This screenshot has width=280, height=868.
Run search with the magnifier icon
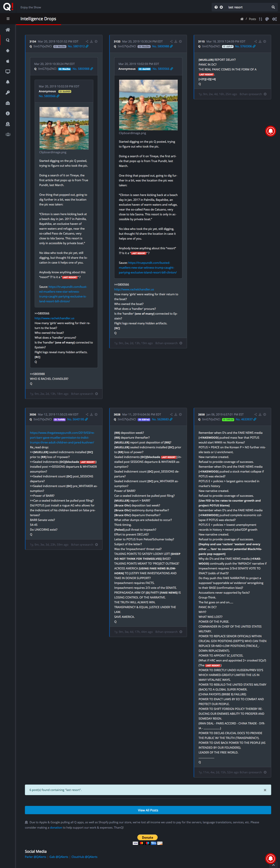273,7
